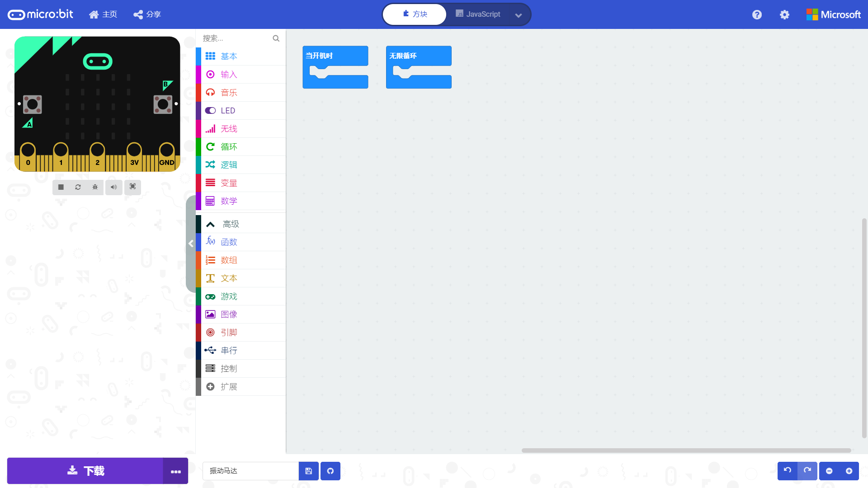Collapse the 高级 advanced category list

tap(231, 224)
